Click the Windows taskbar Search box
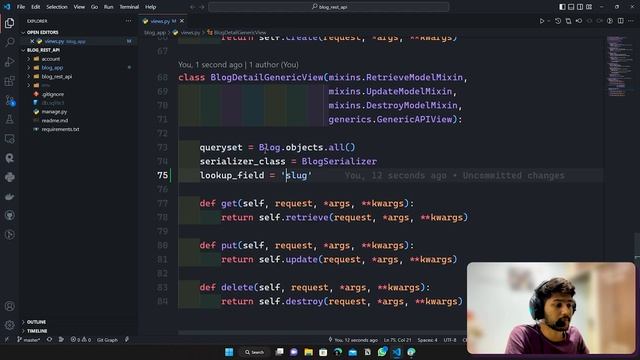Image resolution: width=640 pixels, height=360 pixels. [x=254, y=352]
